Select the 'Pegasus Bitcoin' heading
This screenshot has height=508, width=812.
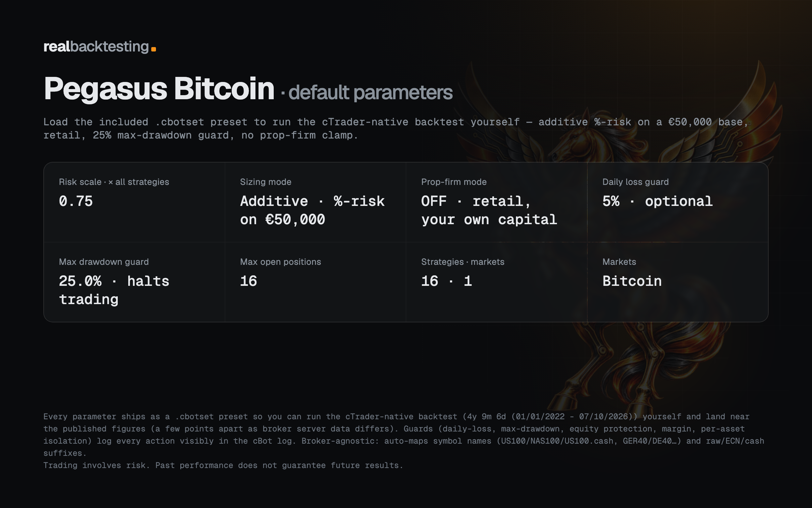[x=159, y=89]
